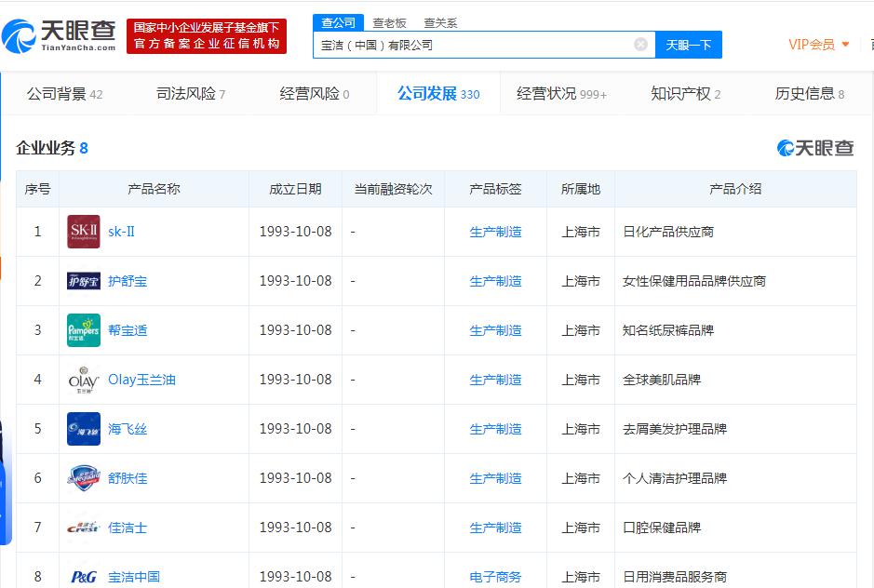Click the 天眼一下 search button
The image size is (874, 588).
click(689, 45)
